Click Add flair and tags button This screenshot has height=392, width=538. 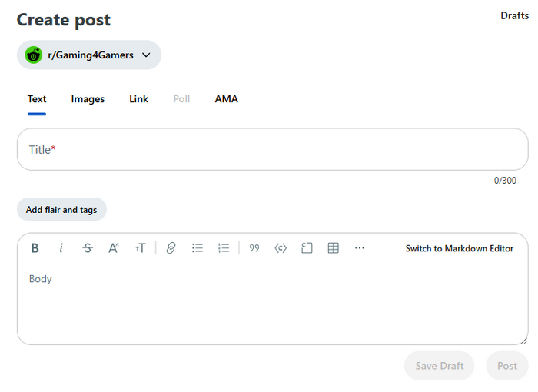61,209
